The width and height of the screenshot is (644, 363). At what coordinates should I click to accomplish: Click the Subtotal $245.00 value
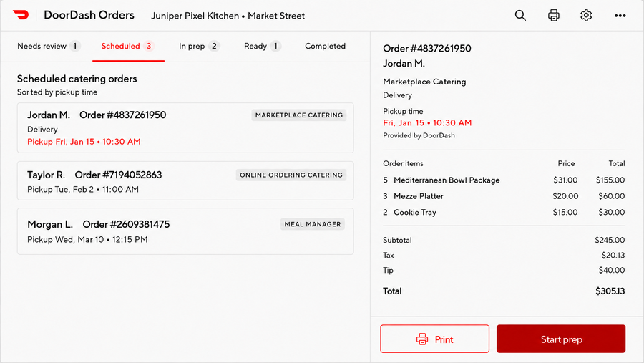pyautogui.click(x=610, y=240)
